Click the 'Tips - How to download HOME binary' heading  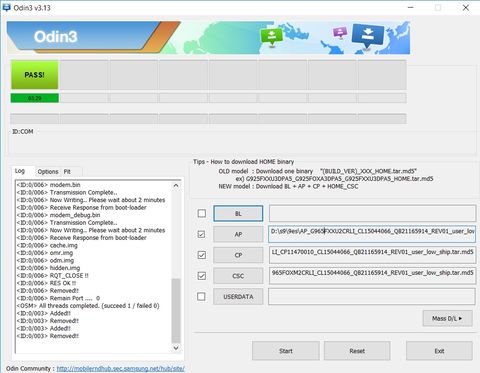pos(244,162)
